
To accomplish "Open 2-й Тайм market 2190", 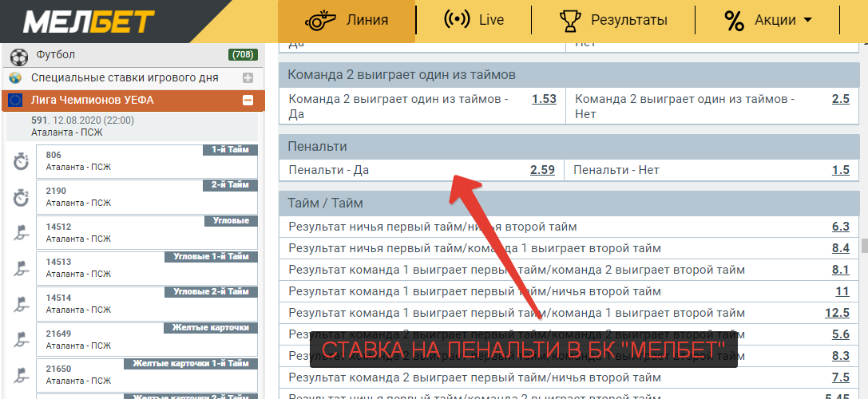I will (x=147, y=196).
